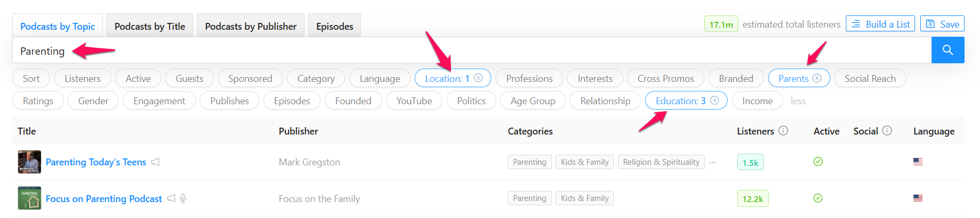
Task: Open the Language filter dropdown
Action: [x=380, y=79]
